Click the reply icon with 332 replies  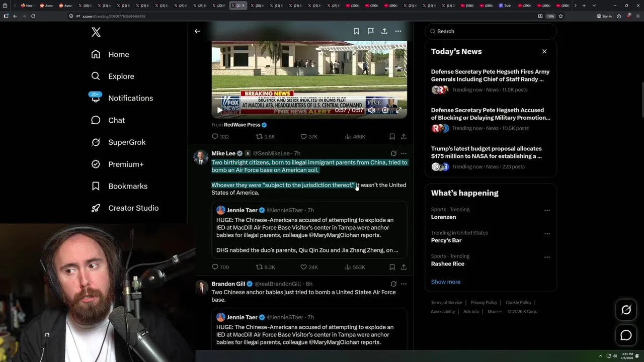[x=220, y=137]
